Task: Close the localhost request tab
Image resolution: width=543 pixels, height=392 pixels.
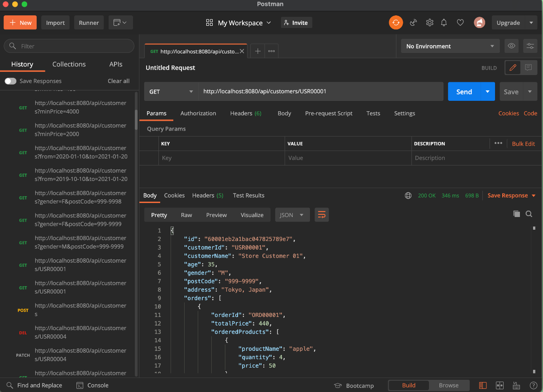Action: tap(242, 52)
